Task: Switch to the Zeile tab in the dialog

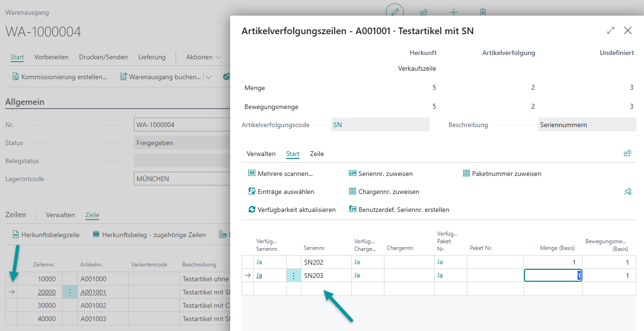Action: 317,154
